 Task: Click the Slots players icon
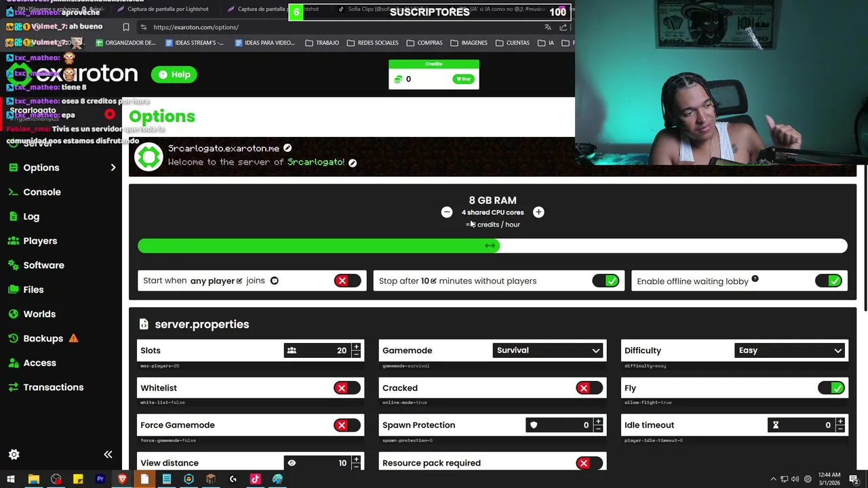(292, 350)
